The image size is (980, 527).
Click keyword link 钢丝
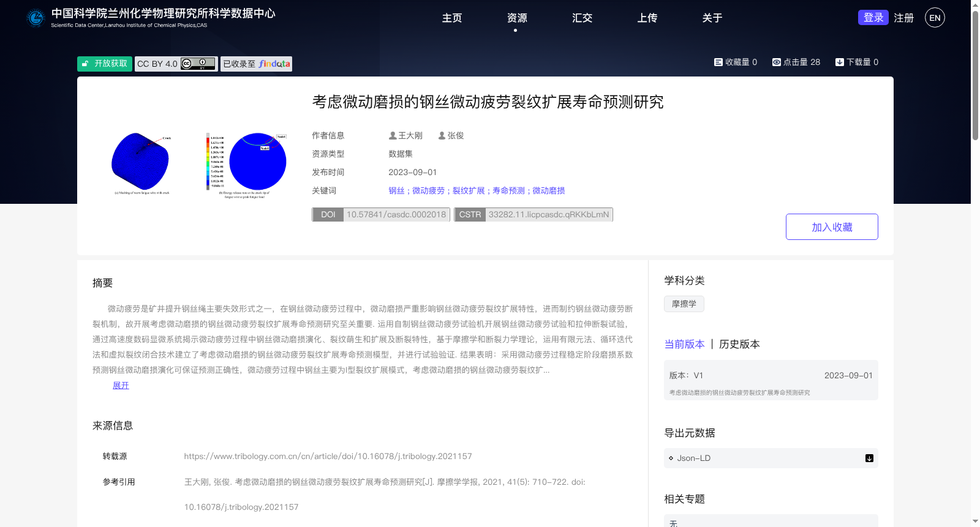tap(396, 191)
